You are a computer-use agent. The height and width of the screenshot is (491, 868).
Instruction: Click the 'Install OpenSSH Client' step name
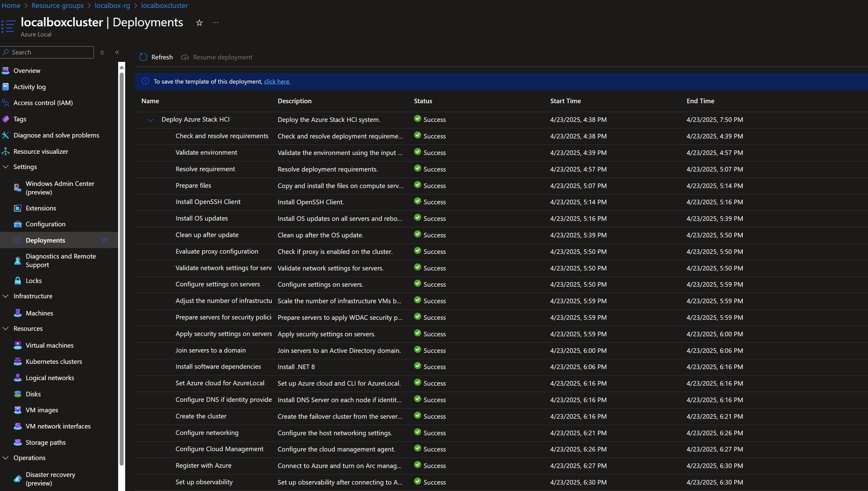(208, 202)
